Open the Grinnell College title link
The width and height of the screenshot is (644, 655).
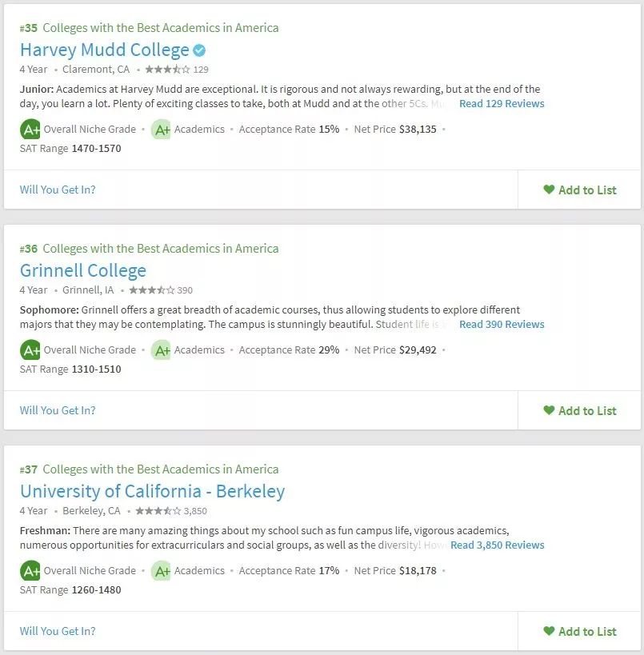(83, 270)
